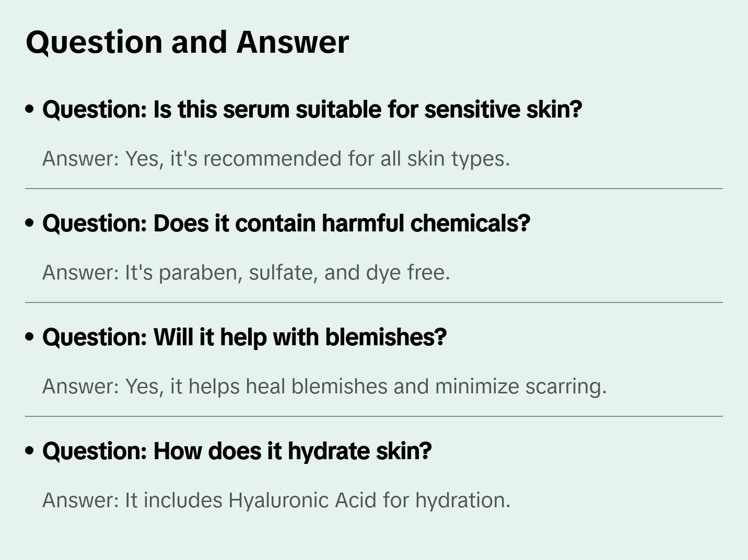
Task: Select the sensitive skin question
Action: pyautogui.click(x=312, y=110)
